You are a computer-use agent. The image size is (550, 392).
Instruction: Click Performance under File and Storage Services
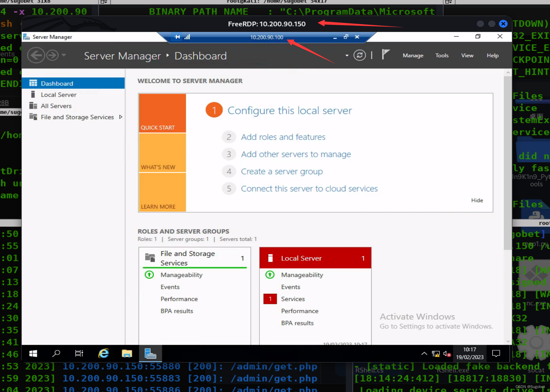click(x=179, y=299)
